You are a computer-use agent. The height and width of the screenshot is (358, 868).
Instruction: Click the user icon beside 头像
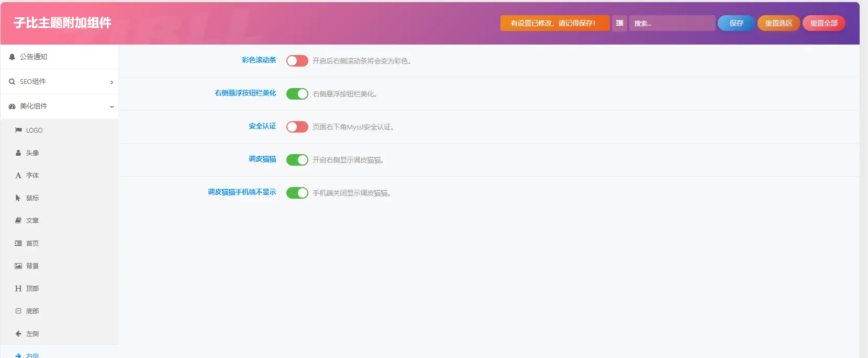18,153
